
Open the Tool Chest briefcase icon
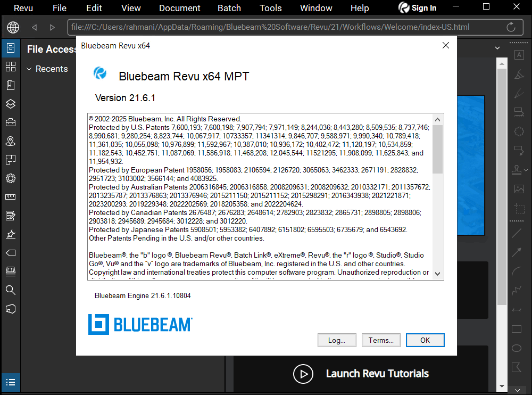tap(11, 122)
